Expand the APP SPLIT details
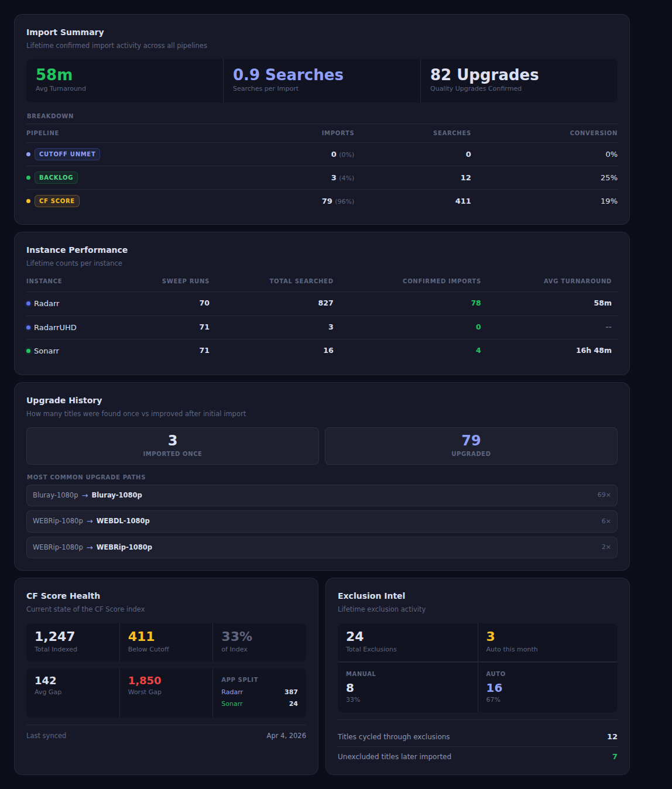This screenshot has height=789, width=672. (239, 680)
